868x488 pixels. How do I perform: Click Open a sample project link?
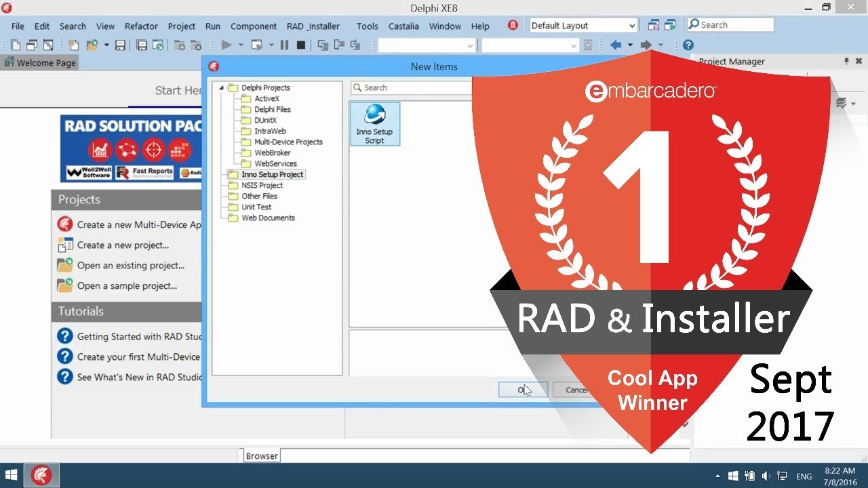pyautogui.click(x=127, y=285)
